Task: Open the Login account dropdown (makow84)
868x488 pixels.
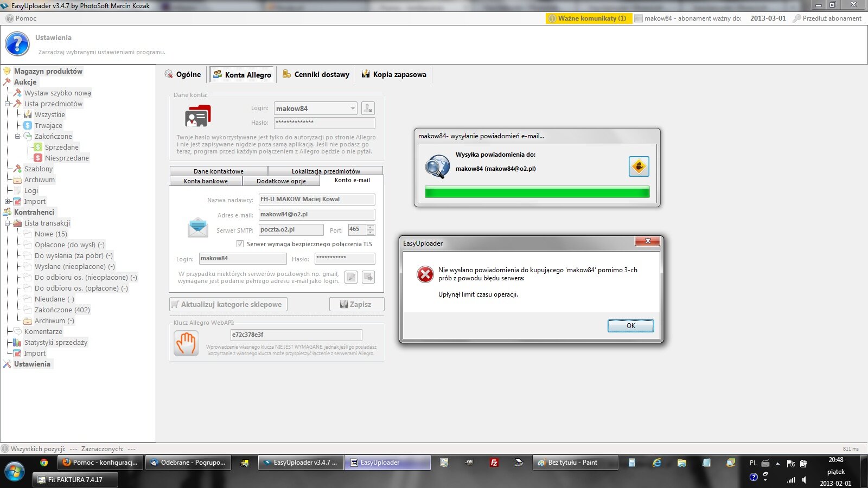Action: (352, 108)
